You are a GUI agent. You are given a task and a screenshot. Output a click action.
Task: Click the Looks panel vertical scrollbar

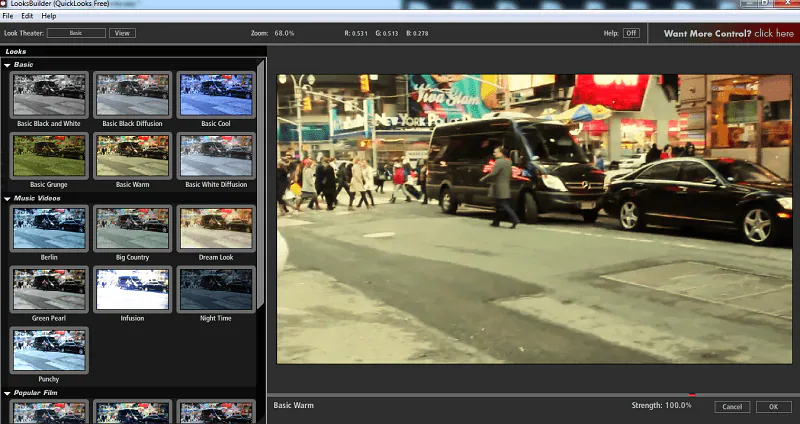click(x=261, y=184)
